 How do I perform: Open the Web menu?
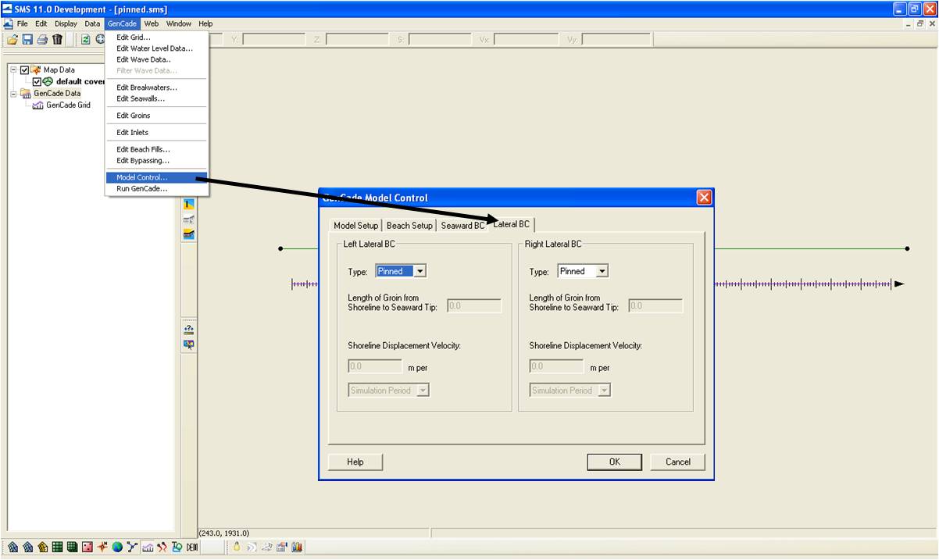point(151,23)
